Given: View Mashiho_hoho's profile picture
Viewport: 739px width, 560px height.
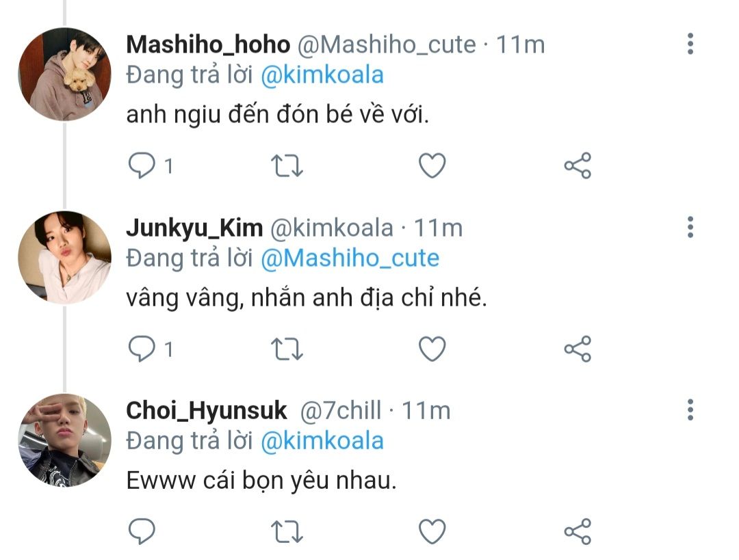Looking at the screenshot, I should [x=64, y=74].
